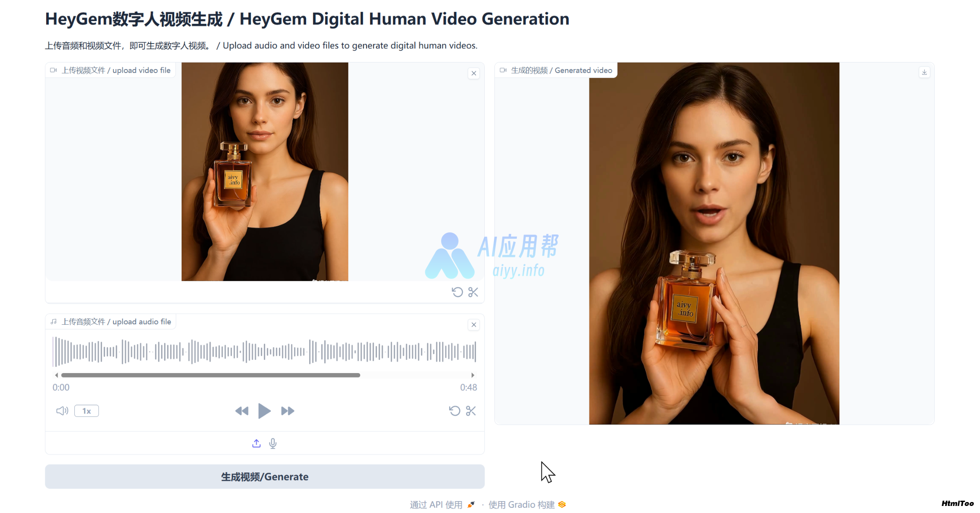Remove the uploaded audio file
980x513 pixels.
474,325
